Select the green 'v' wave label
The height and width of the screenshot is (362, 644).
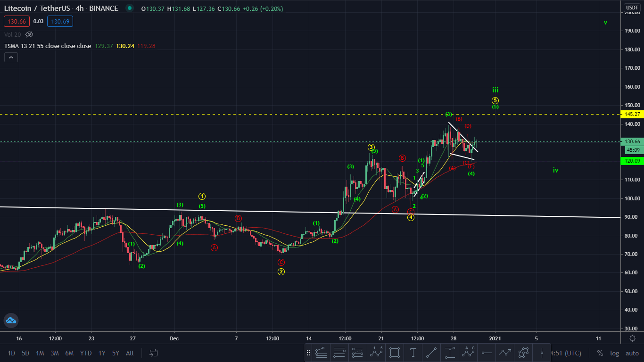tap(605, 22)
